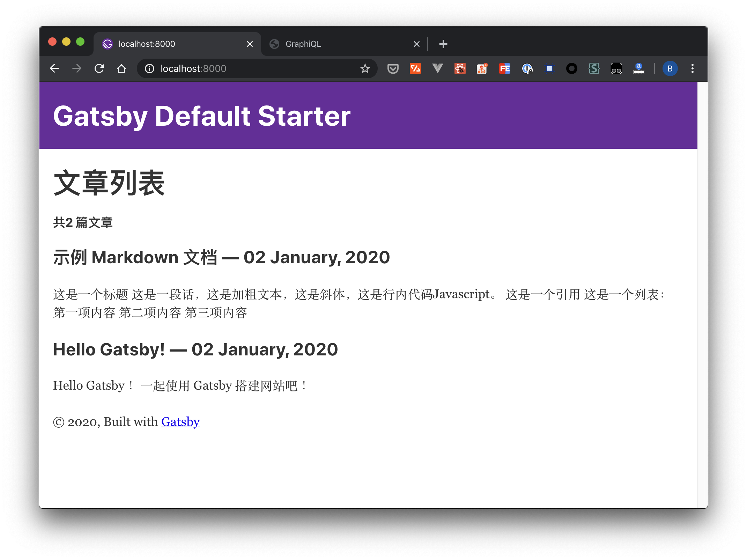Open the React atom extension icon

pyautogui.click(x=460, y=68)
